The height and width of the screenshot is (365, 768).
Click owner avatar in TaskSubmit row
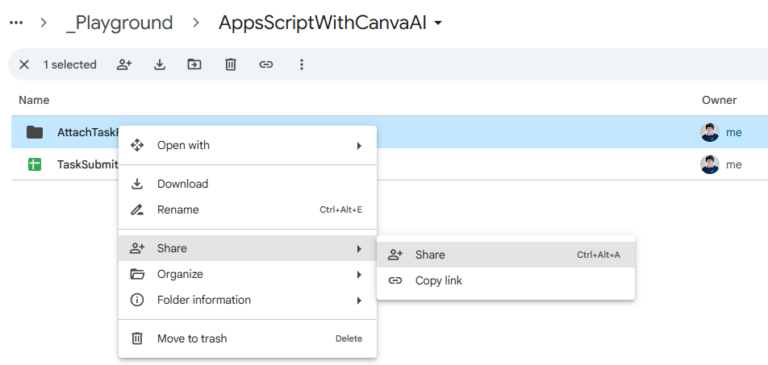click(710, 165)
